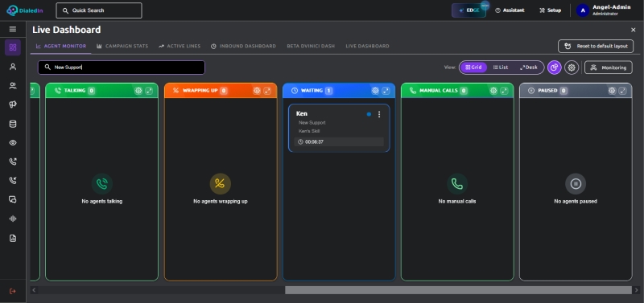The image size is (644, 303).
Task: Close the Live Dashboard panel
Action: pos(633,30)
